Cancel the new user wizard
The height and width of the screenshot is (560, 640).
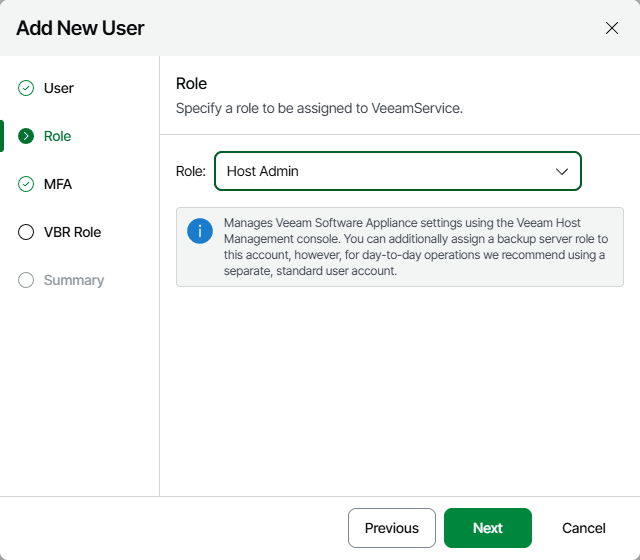coord(584,528)
